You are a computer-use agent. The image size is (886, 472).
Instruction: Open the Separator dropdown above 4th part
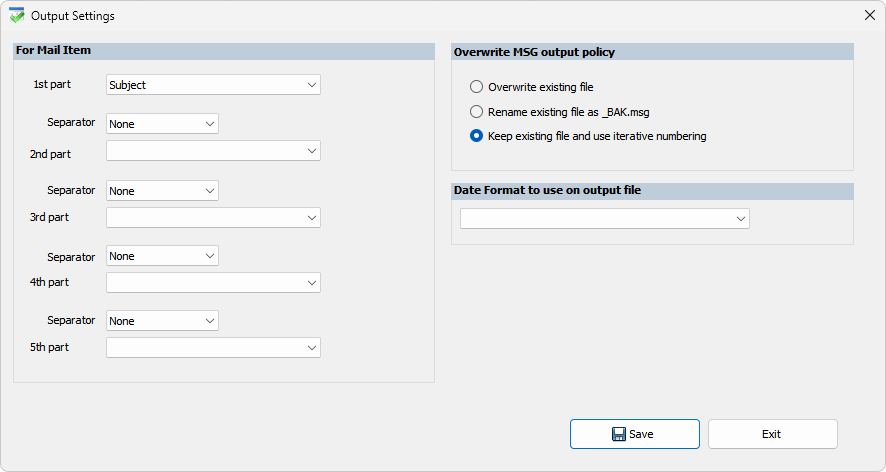pyautogui.click(x=162, y=256)
